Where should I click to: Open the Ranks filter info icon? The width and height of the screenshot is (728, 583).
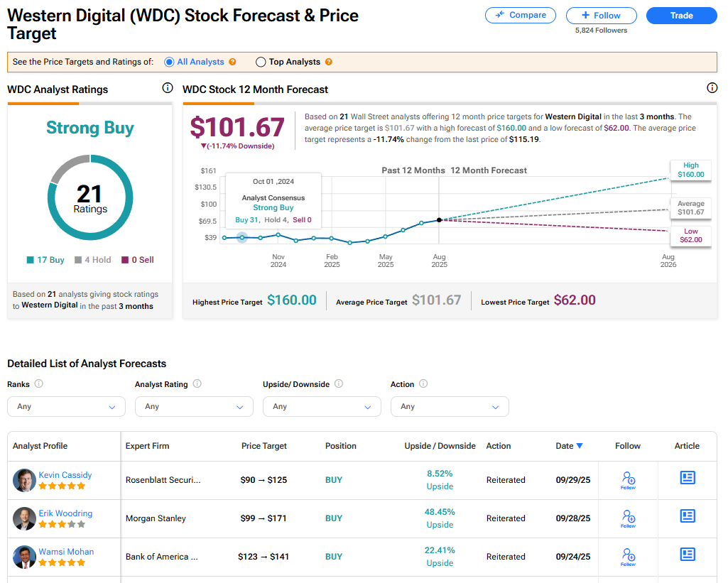[39, 383]
